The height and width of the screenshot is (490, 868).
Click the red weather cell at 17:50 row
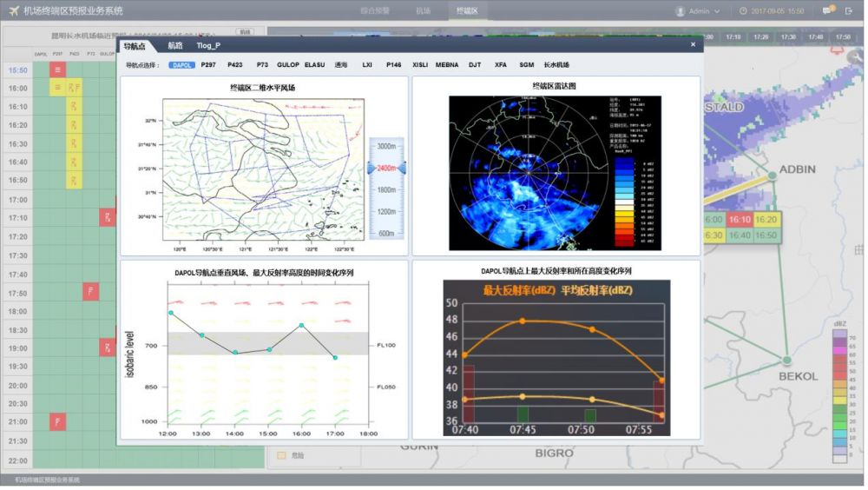tap(89, 293)
